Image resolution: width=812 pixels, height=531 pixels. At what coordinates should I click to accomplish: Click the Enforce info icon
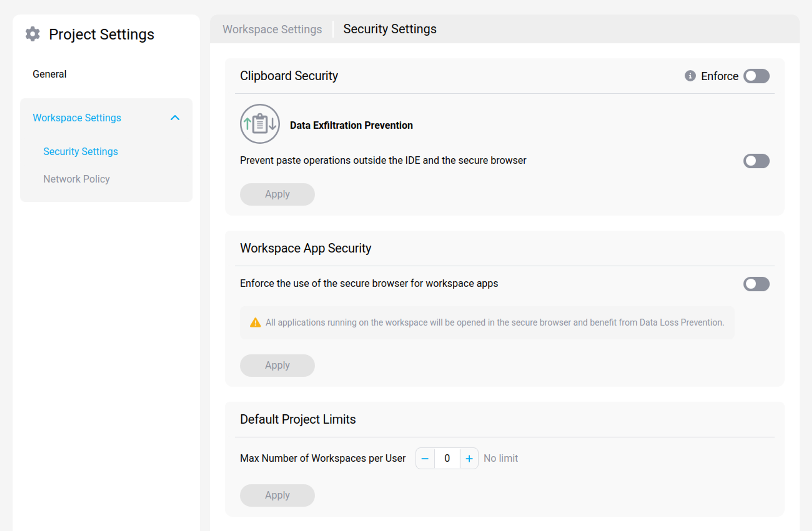[690, 76]
